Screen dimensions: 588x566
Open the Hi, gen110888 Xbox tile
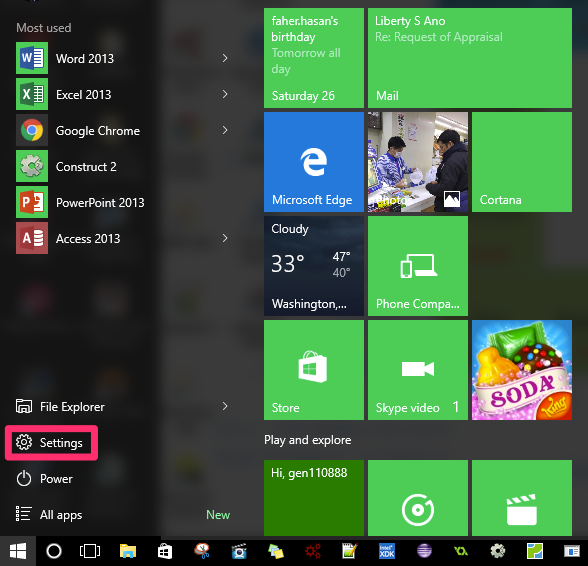click(x=314, y=498)
